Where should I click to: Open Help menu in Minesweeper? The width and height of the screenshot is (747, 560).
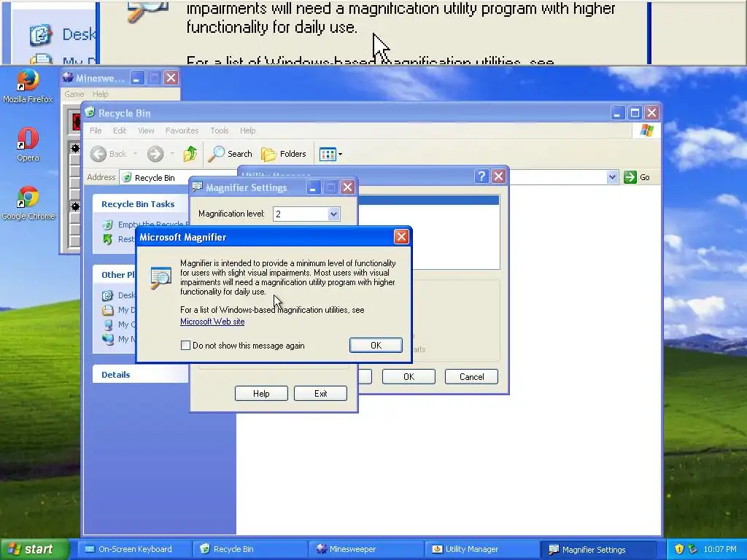[101, 94]
